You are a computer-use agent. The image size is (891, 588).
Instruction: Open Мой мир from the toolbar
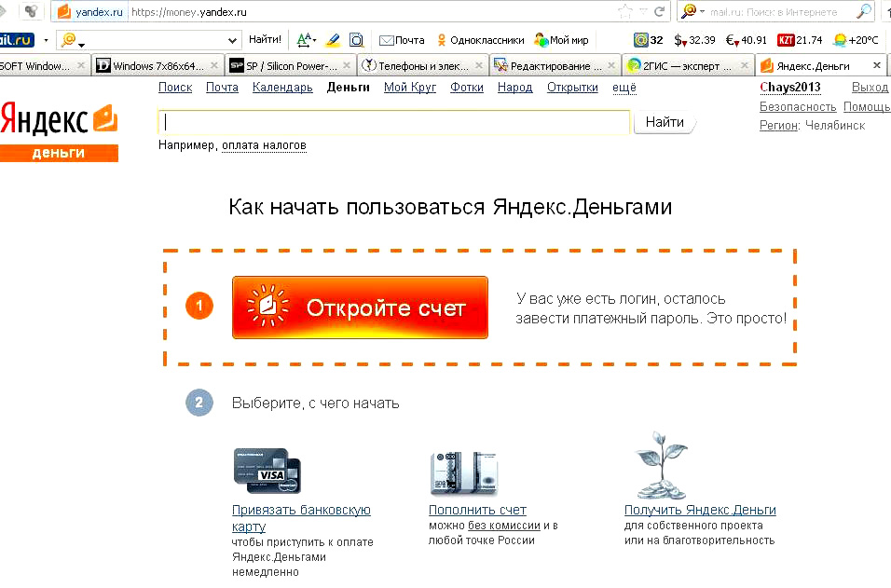pyautogui.click(x=561, y=40)
